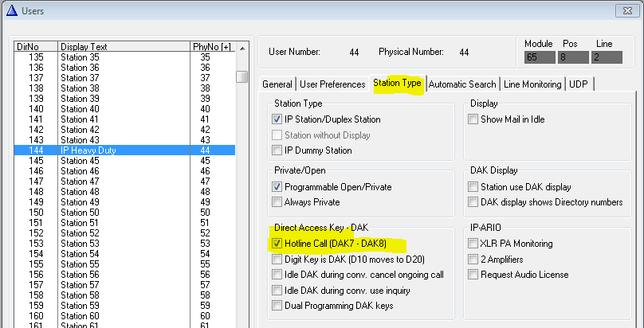Enable Station use DAK display
Screen dimensions: 644x328
coord(473,187)
